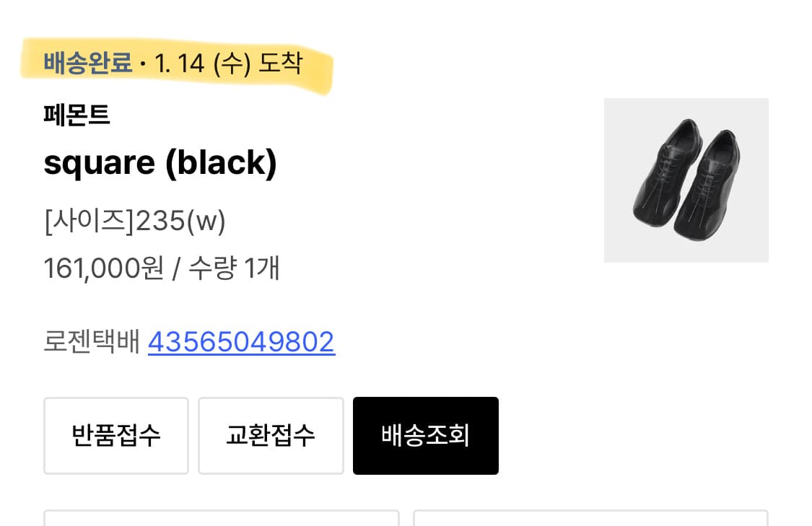Click the 교환접수 exchange request button
This screenshot has height=526, width=812.
point(271,435)
